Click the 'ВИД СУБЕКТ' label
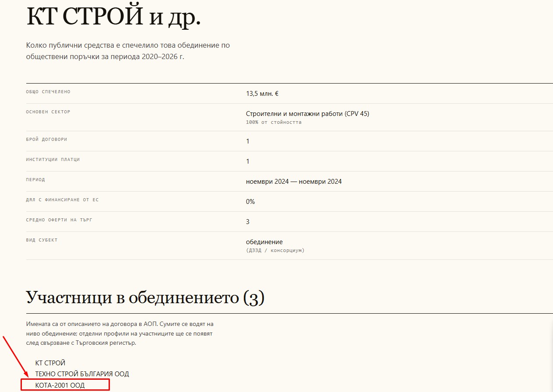553x392 pixels. pyautogui.click(x=42, y=240)
